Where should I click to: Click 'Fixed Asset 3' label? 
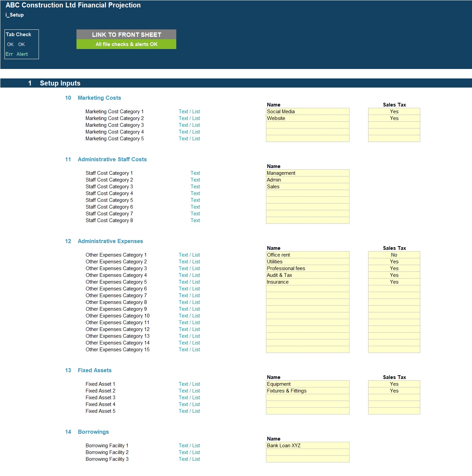[100, 398]
